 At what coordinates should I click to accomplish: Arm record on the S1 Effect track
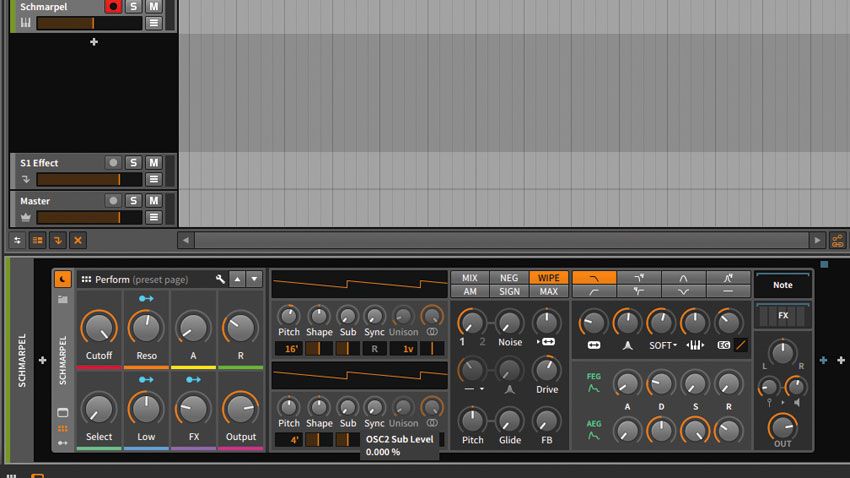[x=113, y=163]
